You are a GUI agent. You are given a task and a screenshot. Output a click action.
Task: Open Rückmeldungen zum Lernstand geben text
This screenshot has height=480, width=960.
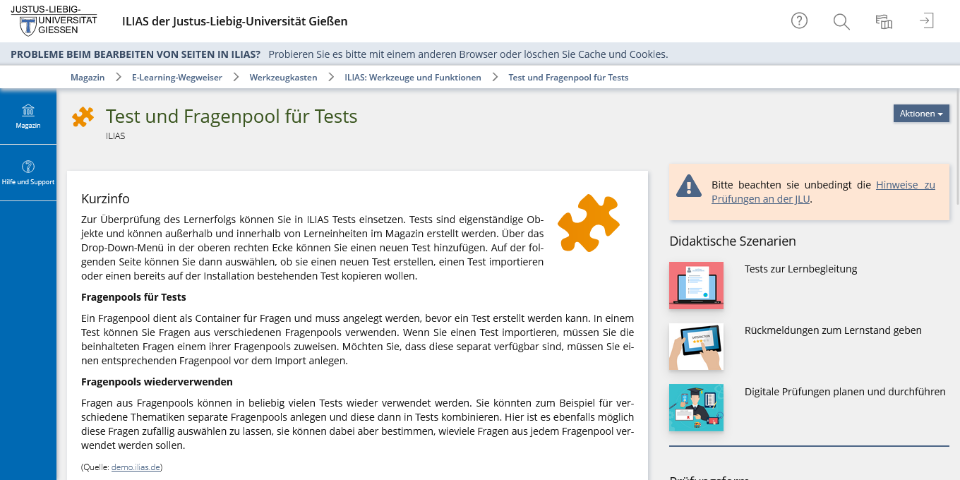833,330
